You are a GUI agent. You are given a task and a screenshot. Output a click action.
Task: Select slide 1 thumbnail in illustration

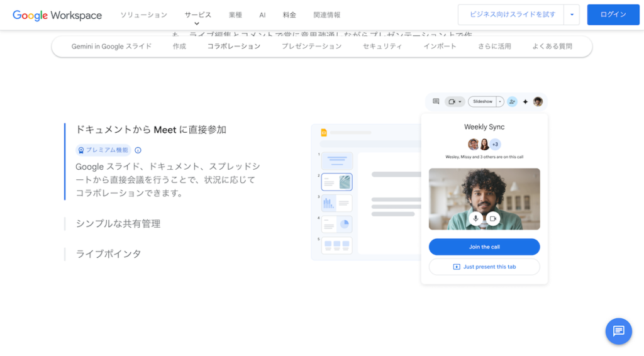point(337,161)
